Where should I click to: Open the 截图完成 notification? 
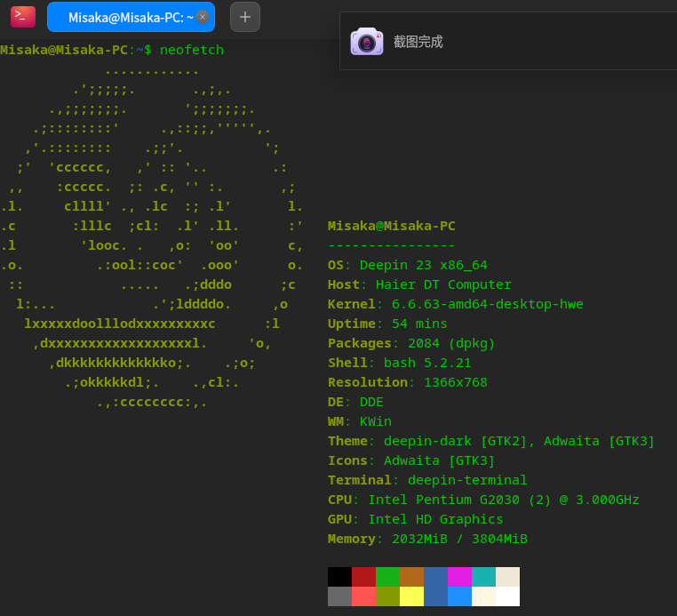tap(508, 41)
